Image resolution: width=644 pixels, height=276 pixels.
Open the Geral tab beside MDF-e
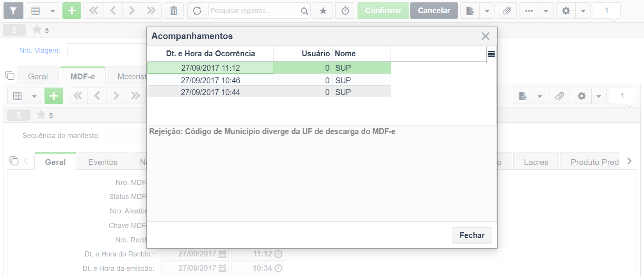click(38, 76)
